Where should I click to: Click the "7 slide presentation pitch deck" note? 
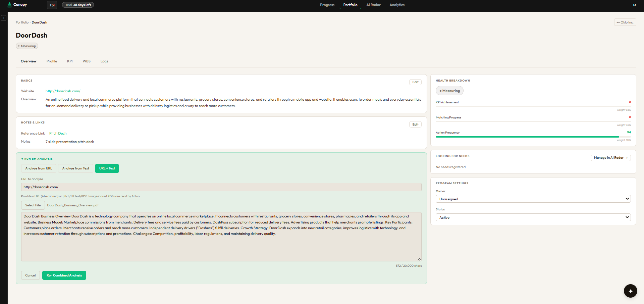[70, 142]
